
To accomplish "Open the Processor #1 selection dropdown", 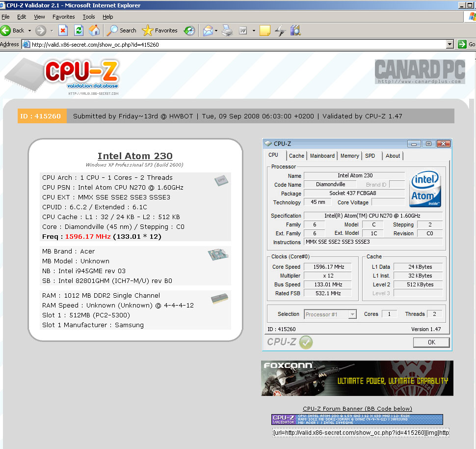I will [x=352, y=314].
